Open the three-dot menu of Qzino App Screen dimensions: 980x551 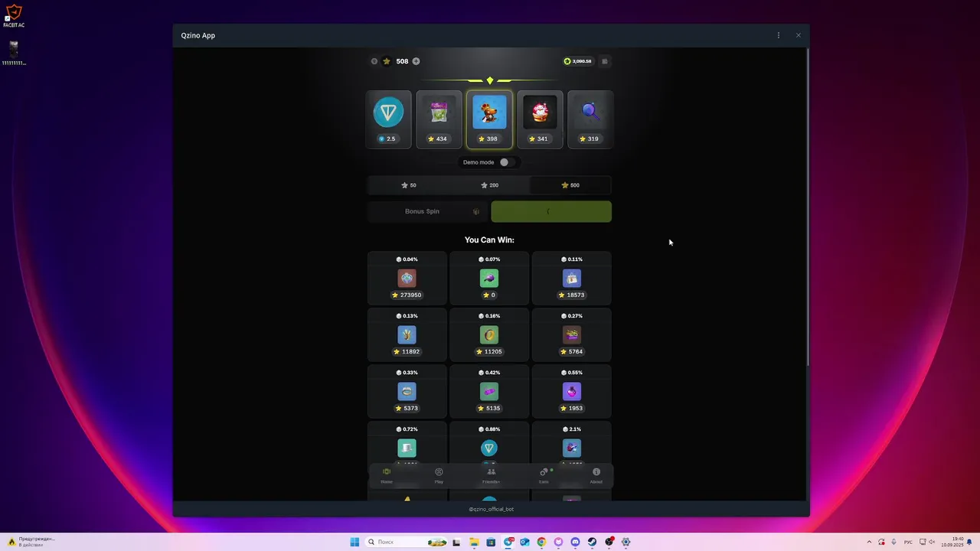click(779, 35)
